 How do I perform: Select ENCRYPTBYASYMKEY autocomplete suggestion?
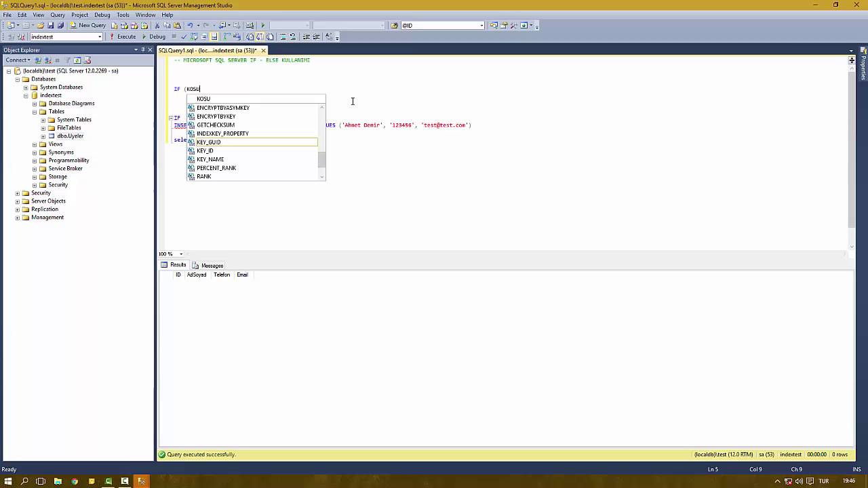point(252,108)
